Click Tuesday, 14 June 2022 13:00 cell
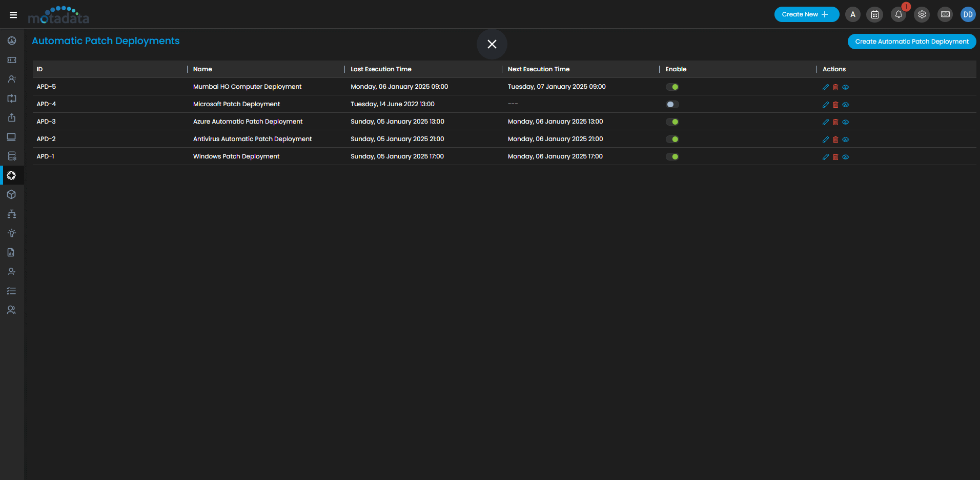Viewport: 980px width, 480px height. (393, 104)
